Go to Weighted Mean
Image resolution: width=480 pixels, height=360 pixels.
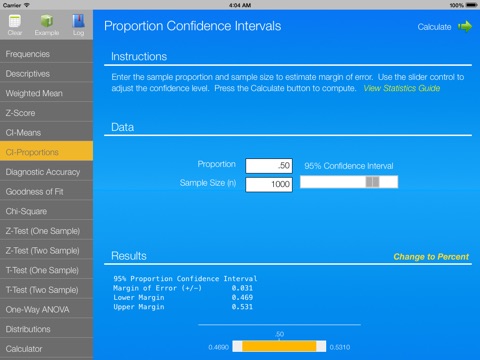tap(46, 93)
